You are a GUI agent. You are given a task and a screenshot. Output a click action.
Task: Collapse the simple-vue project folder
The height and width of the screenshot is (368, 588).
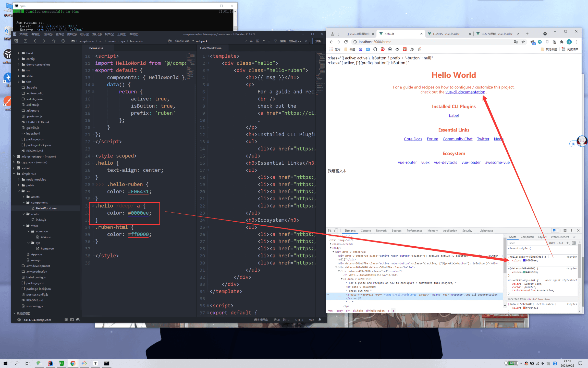(14, 174)
